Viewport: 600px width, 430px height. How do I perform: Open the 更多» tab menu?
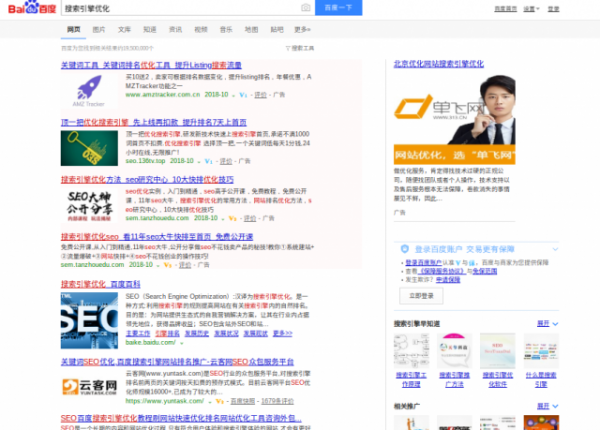tap(302, 29)
